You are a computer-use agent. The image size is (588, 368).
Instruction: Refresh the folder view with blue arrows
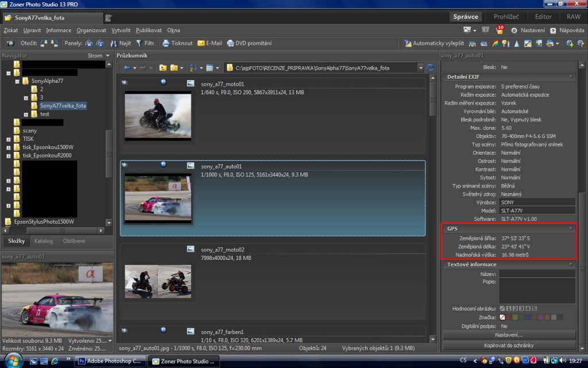click(x=430, y=68)
